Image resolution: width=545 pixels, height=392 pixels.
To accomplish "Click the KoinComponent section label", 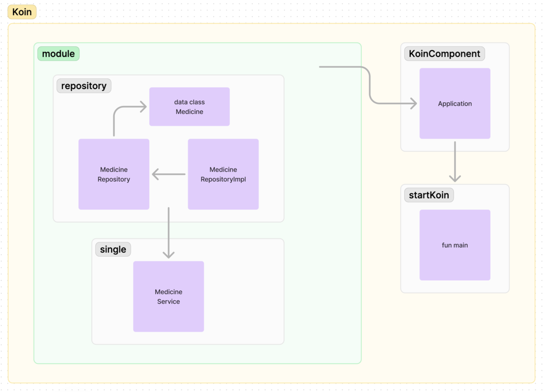I will click(444, 54).
